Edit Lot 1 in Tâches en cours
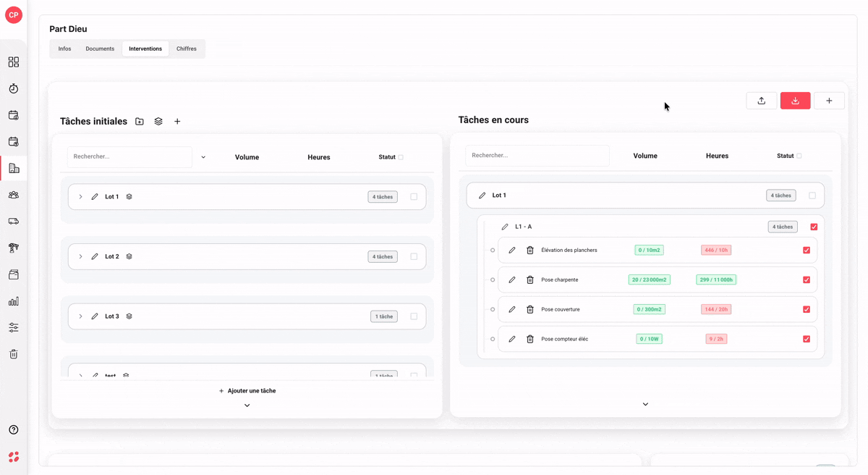This screenshot has height=475, width=868. pyautogui.click(x=482, y=196)
